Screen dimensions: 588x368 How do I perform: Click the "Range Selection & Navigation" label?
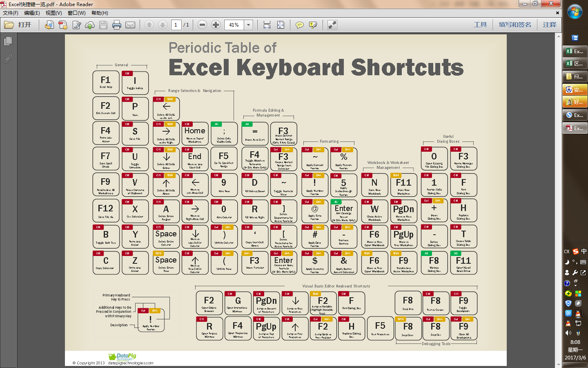pos(195,91)
